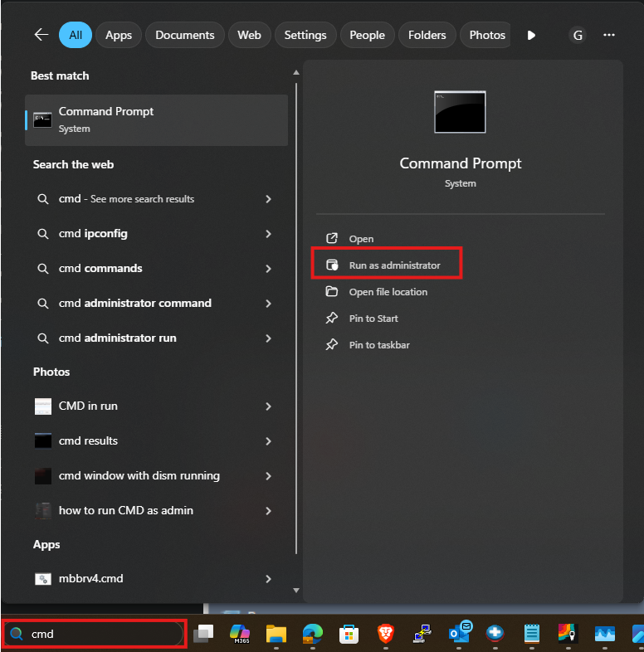This screenshot has width=644, height=652.
Task: Select the Documents filter tab
Action: tap(185, 35)
